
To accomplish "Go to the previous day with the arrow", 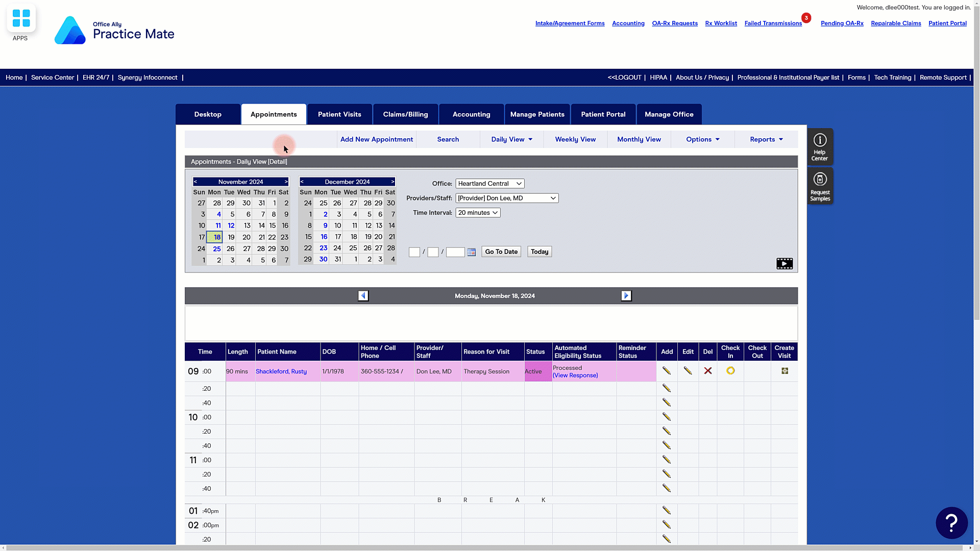I will 363,296.
